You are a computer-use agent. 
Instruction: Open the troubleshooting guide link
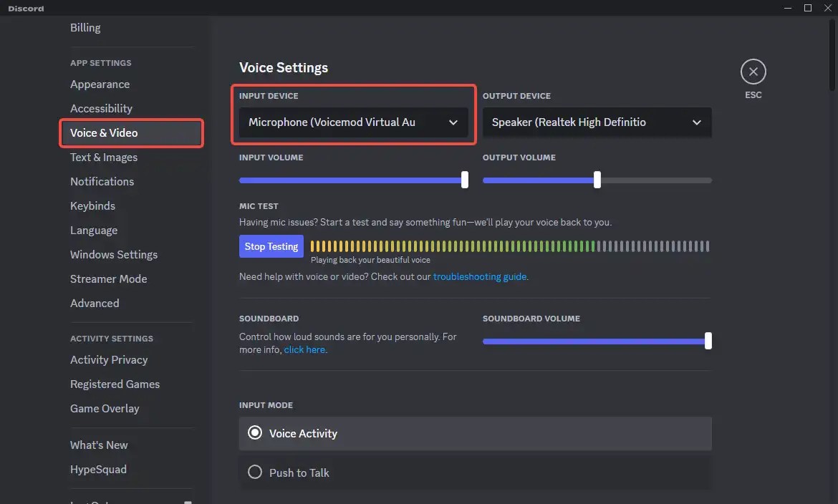pyautogui.click(x=480, y=276)
